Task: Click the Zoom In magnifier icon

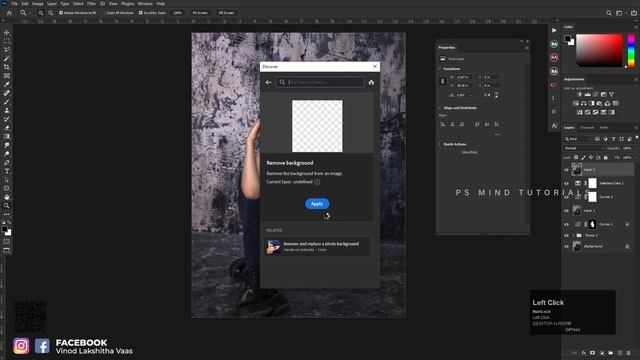Action: tap(41, 13)
